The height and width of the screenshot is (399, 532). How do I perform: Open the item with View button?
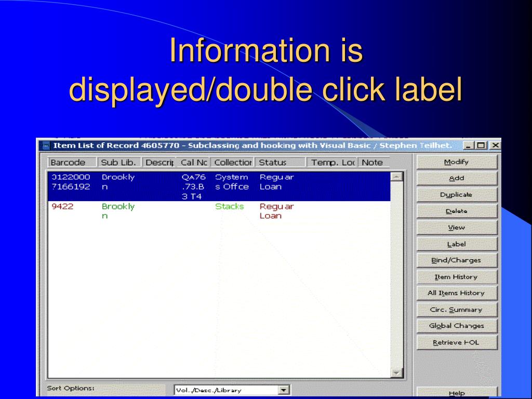[x=456, y=228]
